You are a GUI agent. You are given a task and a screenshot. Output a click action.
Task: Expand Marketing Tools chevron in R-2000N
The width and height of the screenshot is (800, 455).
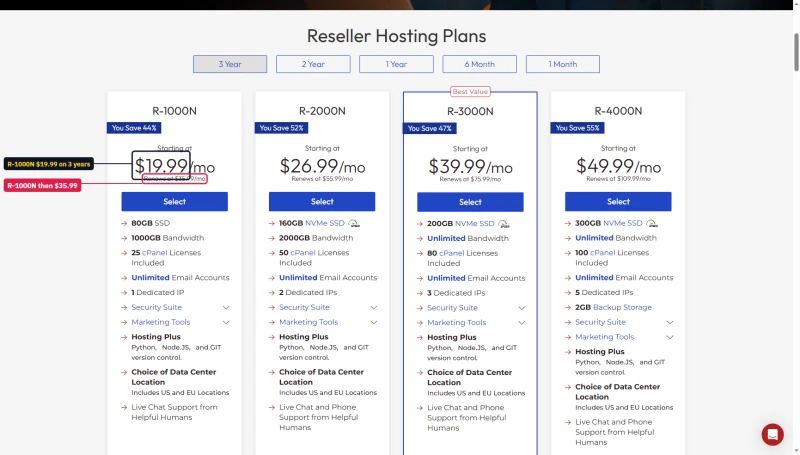(374, 322)
